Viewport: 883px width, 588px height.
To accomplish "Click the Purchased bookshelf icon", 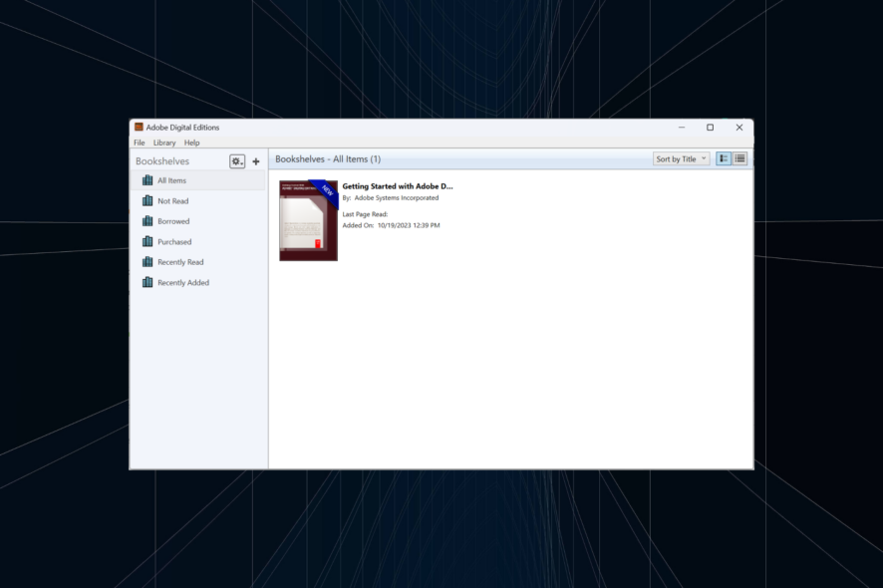I will tap(147, 241).
